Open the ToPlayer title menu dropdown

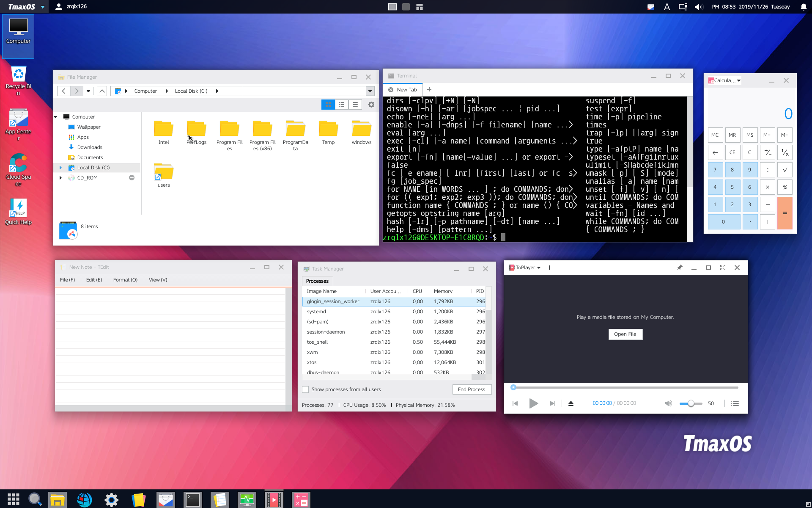(x=539, y=268)
